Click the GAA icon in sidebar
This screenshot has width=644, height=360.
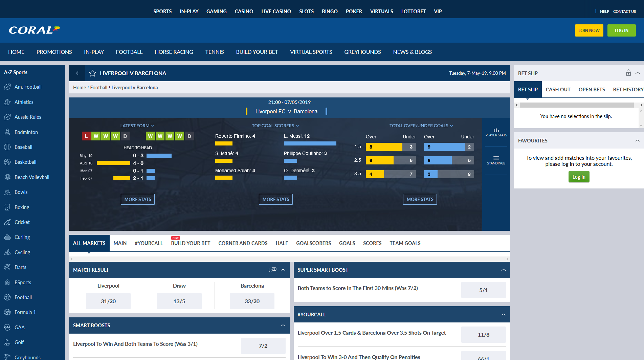tap(7, 327)
